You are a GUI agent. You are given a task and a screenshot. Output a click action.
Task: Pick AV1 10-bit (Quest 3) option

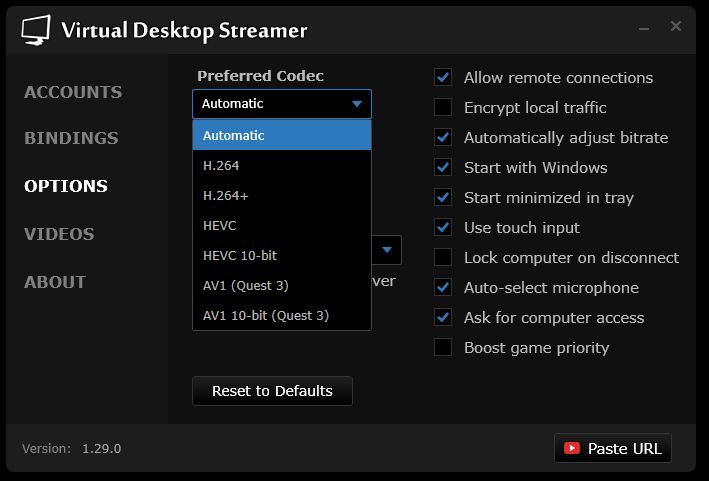282,315
